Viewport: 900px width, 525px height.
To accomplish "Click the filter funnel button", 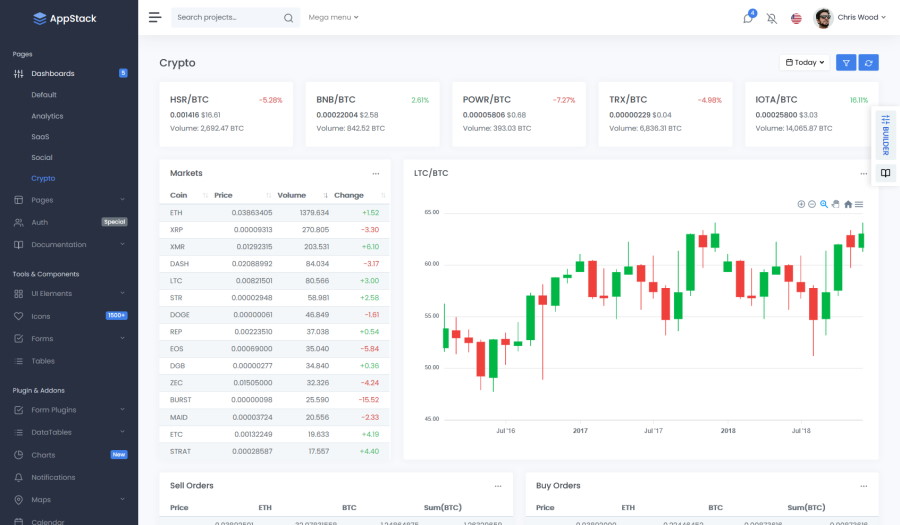I will pyautogui.click(x=846, y=62).
